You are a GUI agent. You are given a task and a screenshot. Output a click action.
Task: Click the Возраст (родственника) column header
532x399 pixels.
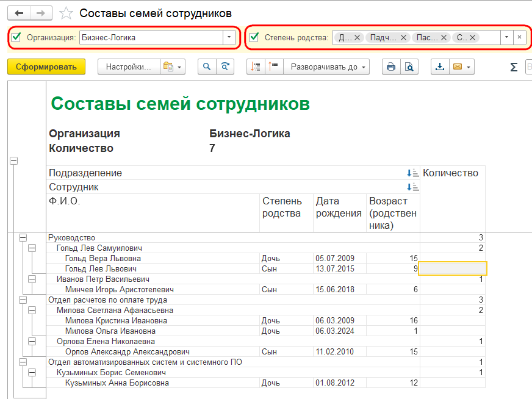393,213
